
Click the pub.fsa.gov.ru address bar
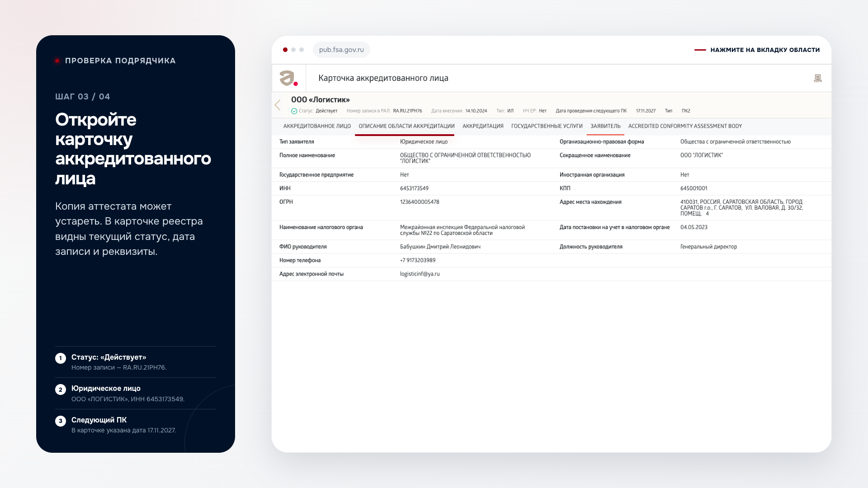[341, 50]
